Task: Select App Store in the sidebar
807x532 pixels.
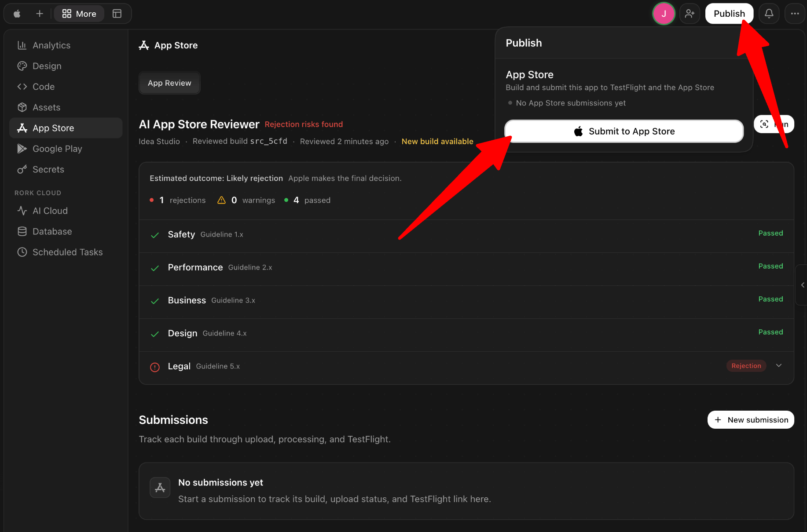Action: [x=66, y=128]
